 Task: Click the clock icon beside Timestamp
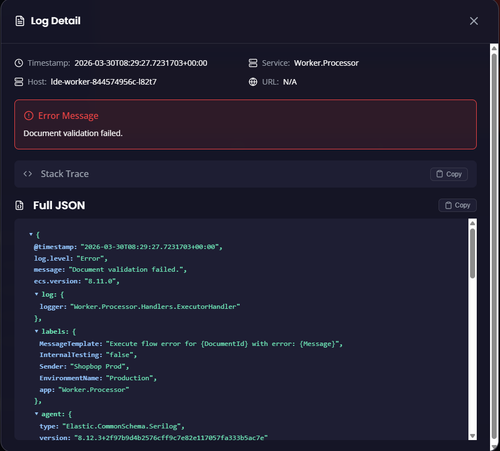coord(19,63)
